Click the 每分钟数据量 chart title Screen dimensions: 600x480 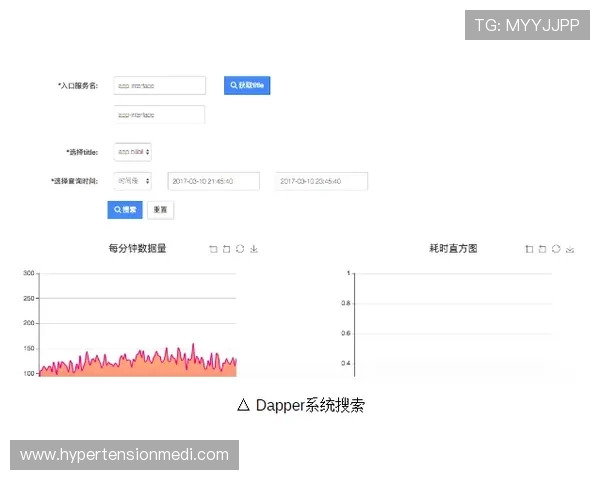coord(137,248)
